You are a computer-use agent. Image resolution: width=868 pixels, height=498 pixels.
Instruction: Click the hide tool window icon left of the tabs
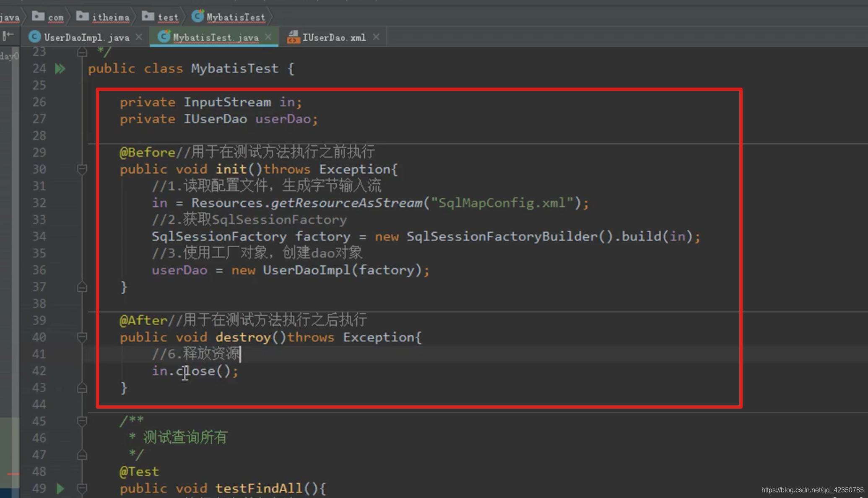click(x=8, y=36)
